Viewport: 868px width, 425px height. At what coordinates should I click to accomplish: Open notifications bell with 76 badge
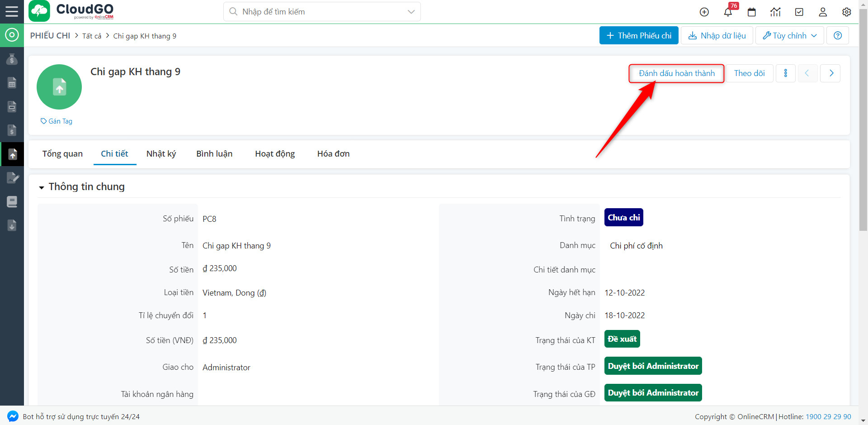(728, 12)
